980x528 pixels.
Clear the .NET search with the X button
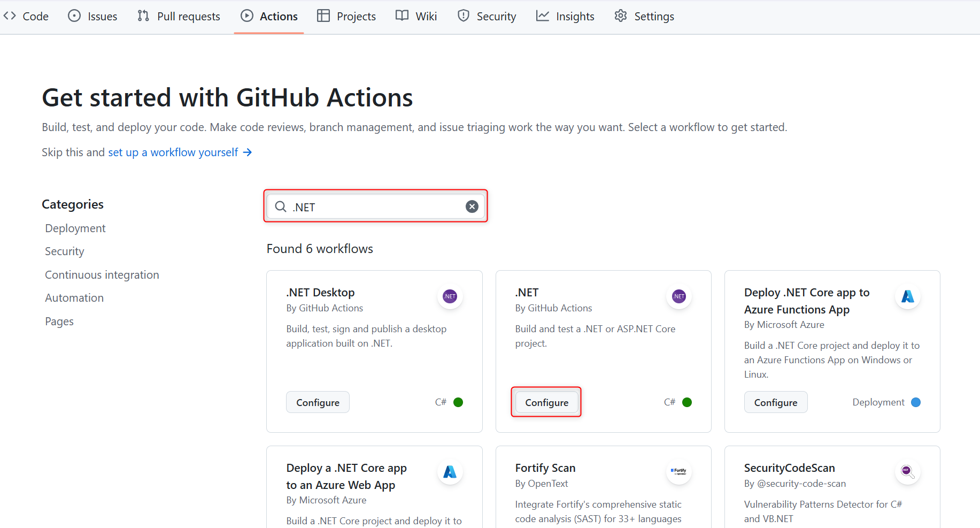[x=472, y=206]
